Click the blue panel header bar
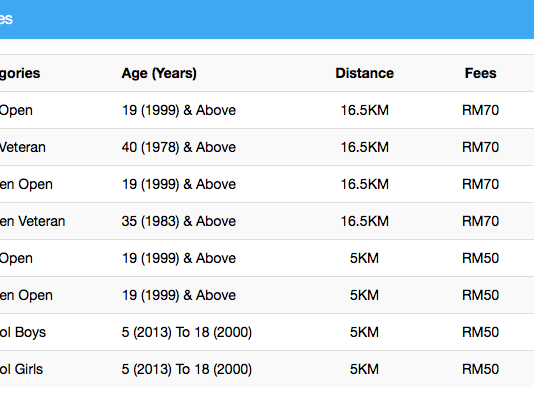Viewport: 534px width, 412px height. coord(267,19)
